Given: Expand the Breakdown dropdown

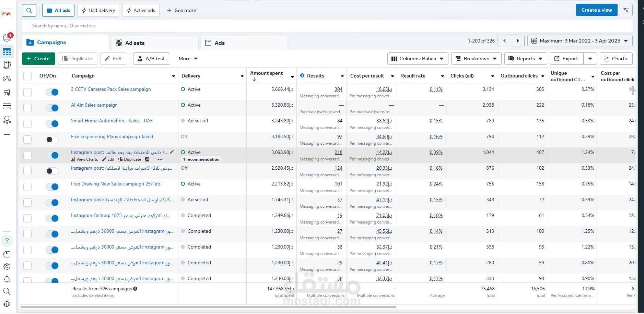Looking at the screenshot, I should coord(476,59).
